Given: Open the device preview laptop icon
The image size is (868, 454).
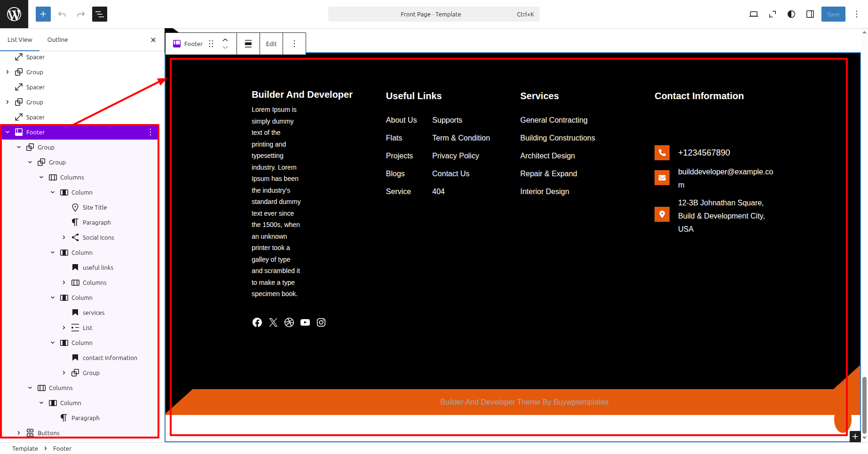Looking at the screenshot, I should (753, 14).
